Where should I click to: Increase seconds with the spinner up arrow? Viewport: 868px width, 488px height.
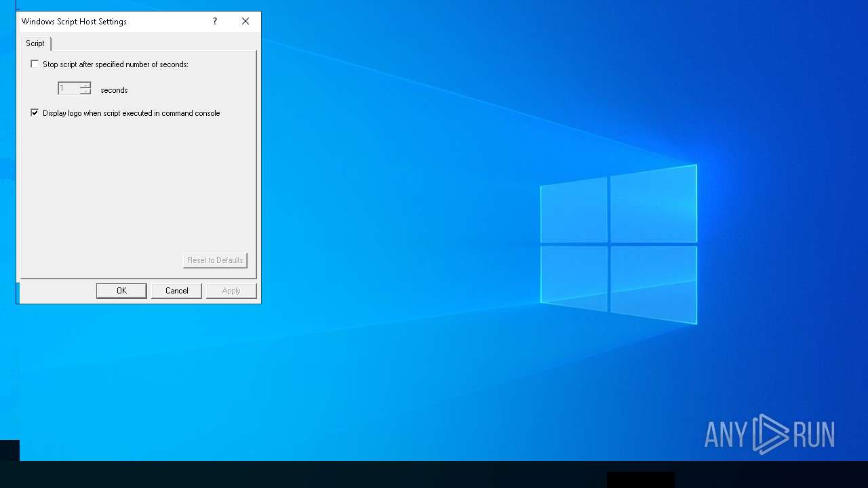(85, 85)
